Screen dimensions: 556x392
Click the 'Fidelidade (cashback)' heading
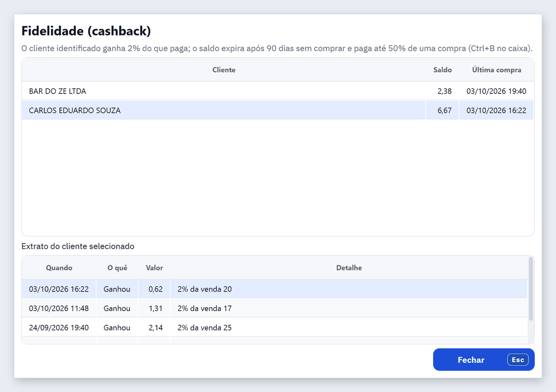[86, 31]
